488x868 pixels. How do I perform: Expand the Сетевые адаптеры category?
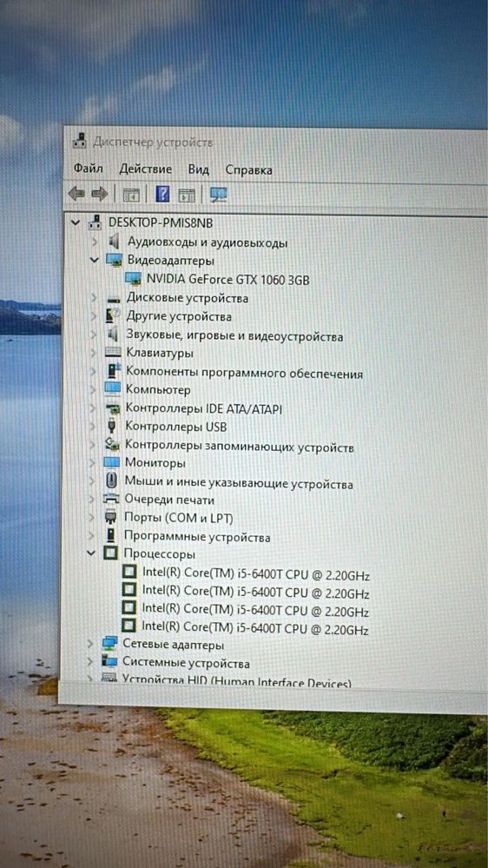90,645
